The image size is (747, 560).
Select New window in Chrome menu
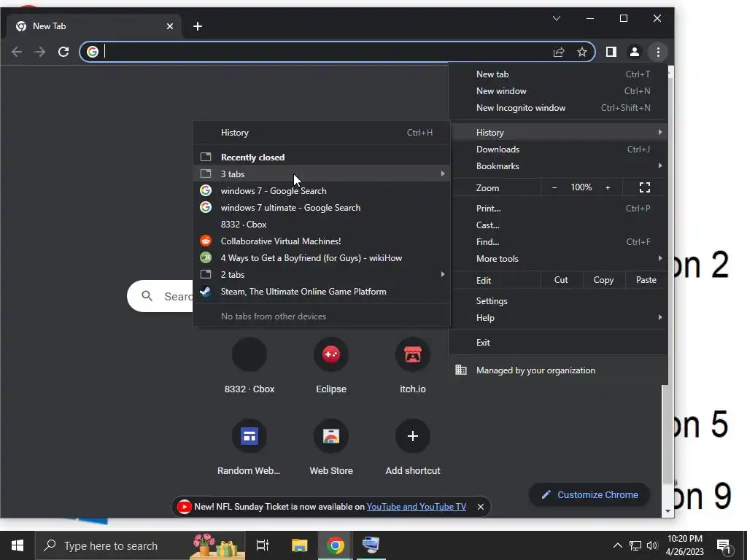558,91
